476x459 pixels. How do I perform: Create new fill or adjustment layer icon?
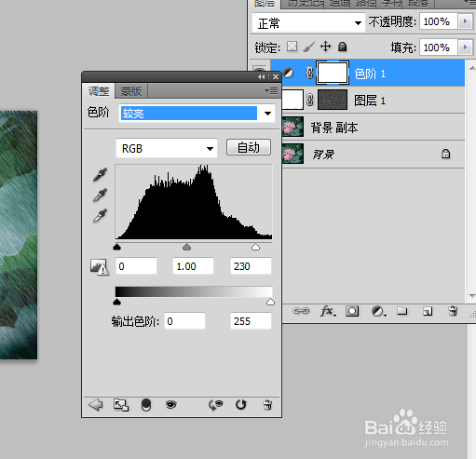[x=378, y=311]
